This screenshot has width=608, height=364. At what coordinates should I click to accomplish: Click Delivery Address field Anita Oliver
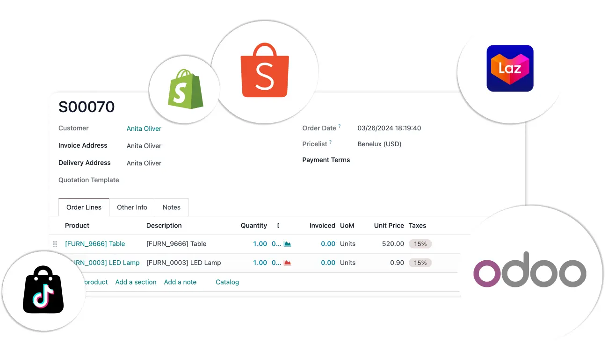click(144, 163)
